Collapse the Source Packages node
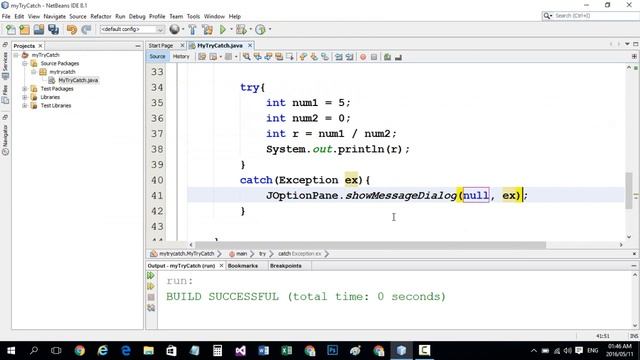The height and width of the screenshot is (360, 640). (x=24, y=63)
